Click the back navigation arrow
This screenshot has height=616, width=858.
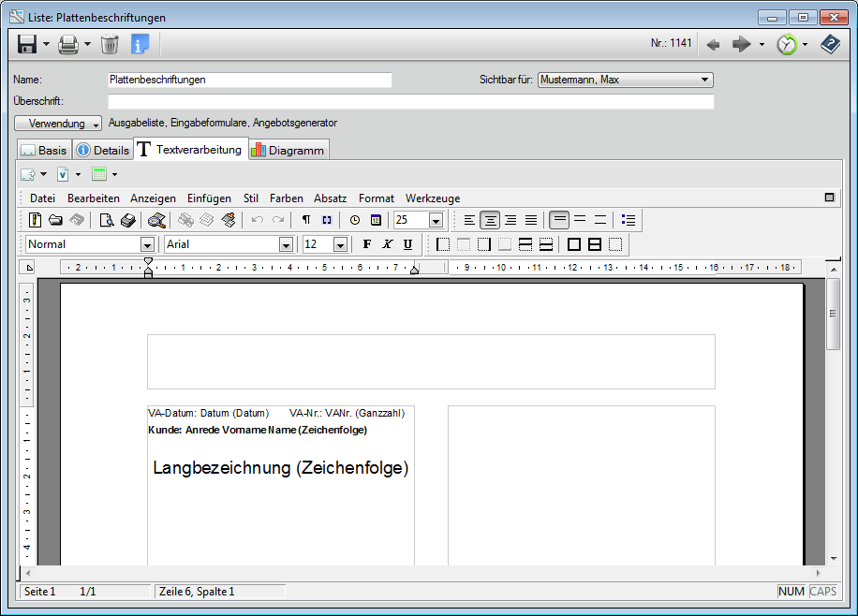pos(712,44)
